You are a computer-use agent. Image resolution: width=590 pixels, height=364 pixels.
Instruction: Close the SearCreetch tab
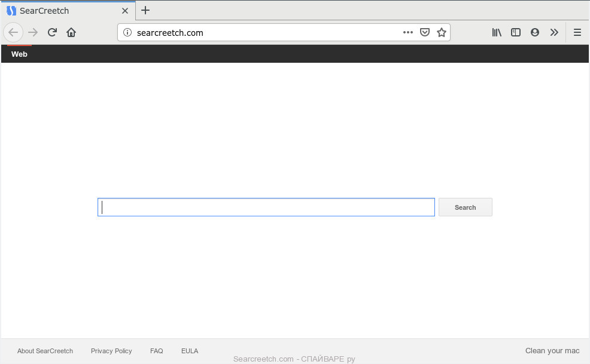[x=125, y=11]
